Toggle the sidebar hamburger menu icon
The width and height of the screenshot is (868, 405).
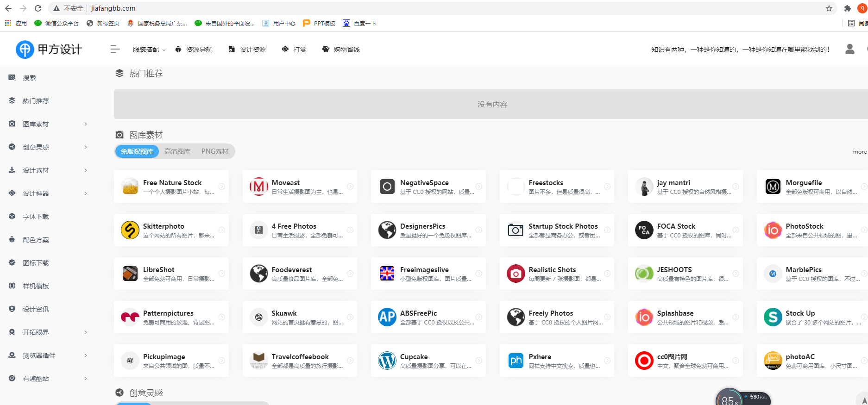tap(115, 50)
